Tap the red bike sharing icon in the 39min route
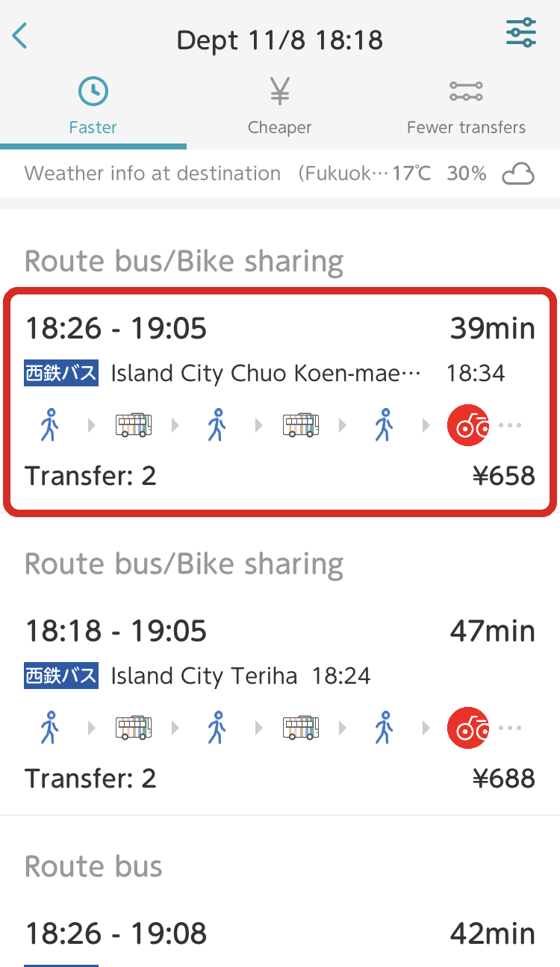This screenshot has width=560, height=967. 468,426
